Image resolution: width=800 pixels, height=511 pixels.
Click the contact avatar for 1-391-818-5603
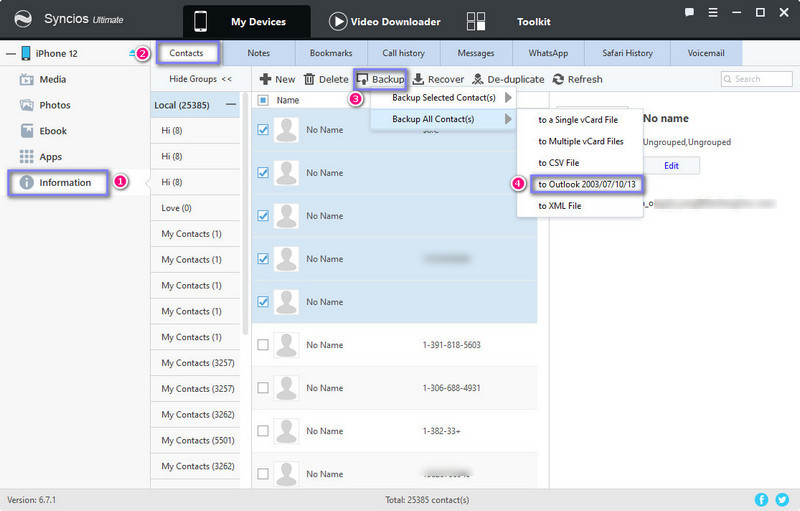(286, 345)
